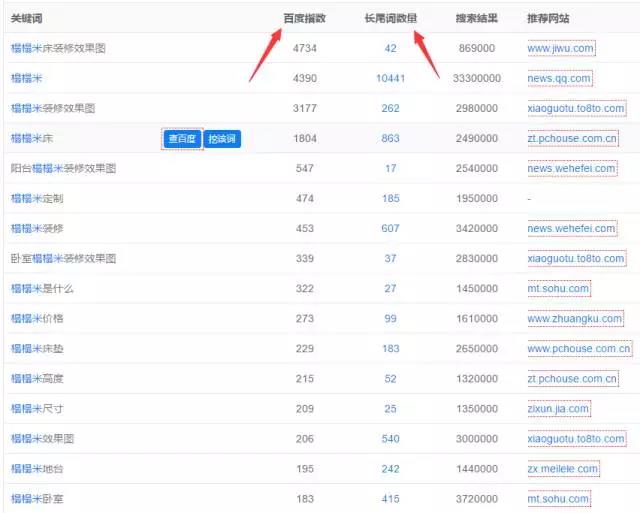The height and width of the screenshot is (513, 640).
Task: Open the long-tail count 863 link
Action: pos(390,139)
